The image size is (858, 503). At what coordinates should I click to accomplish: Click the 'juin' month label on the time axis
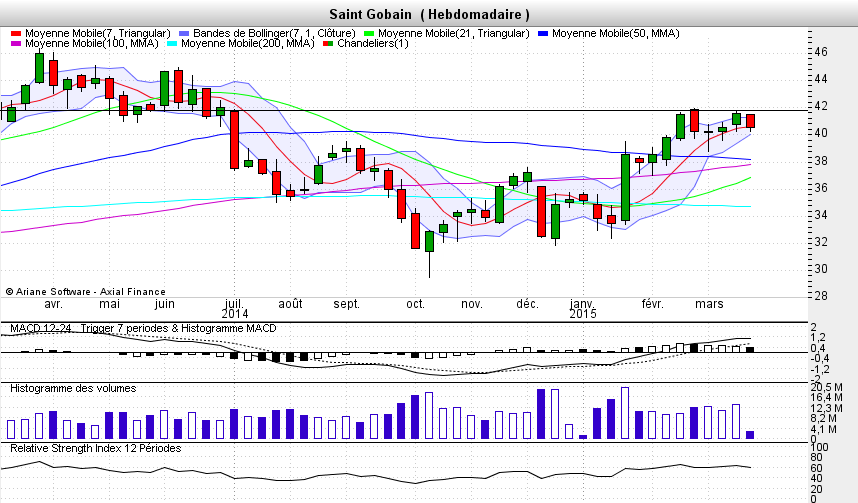coord(165,304)
